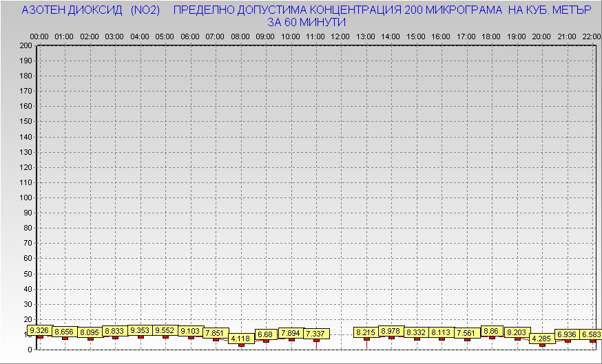The width and height of the screenshot is (602, 364).
Task: Select the 8.203 value label
Action: pyautogui.click(x=517, y=332)
